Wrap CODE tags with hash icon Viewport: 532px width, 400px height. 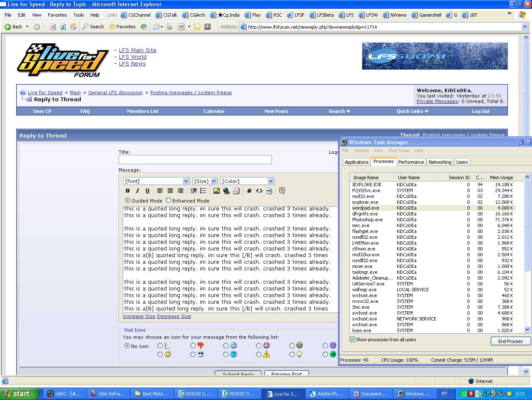pyautogui.click(x=249, y=191)
